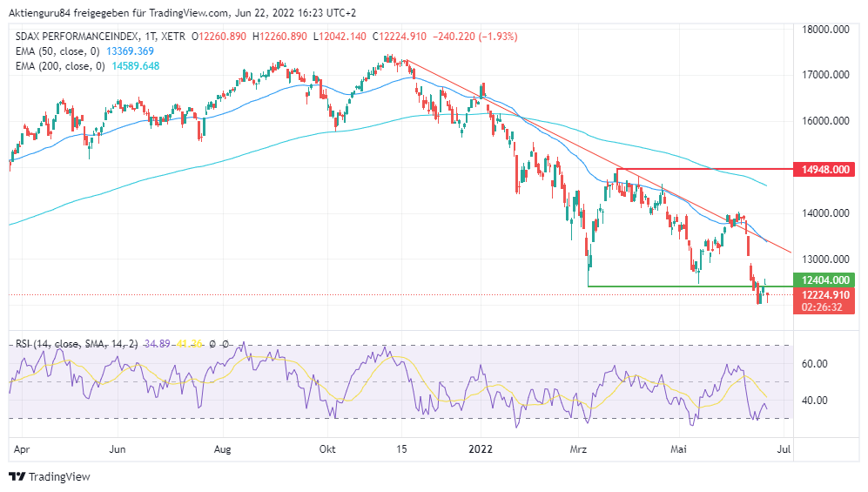This screenshot has height=492, width=868.
Task: Click the EMA 200 indicator legend
Action: coord(63,65)
